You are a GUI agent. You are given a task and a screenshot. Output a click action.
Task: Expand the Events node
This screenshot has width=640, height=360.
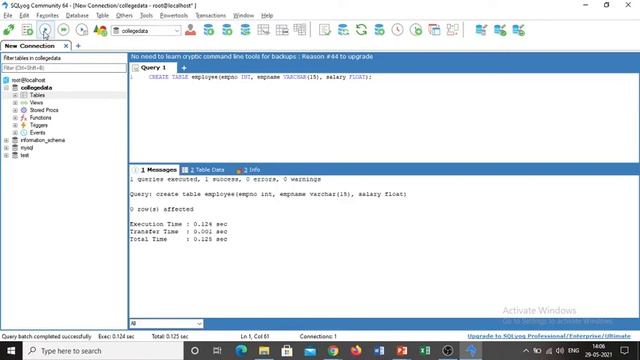pyautogui.click(x=15, y=133)
